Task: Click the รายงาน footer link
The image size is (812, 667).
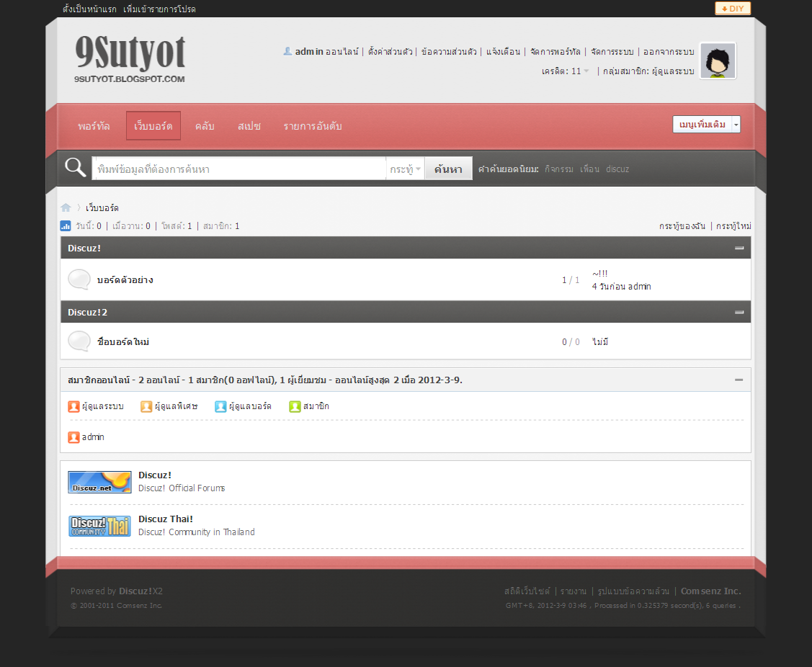Action: [574, 591]
